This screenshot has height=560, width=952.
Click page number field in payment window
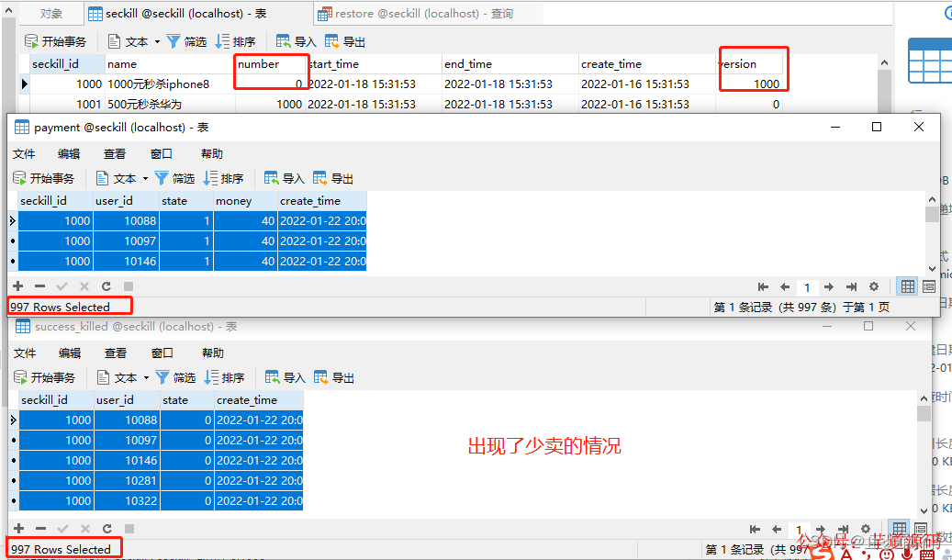tap(807, 286)
